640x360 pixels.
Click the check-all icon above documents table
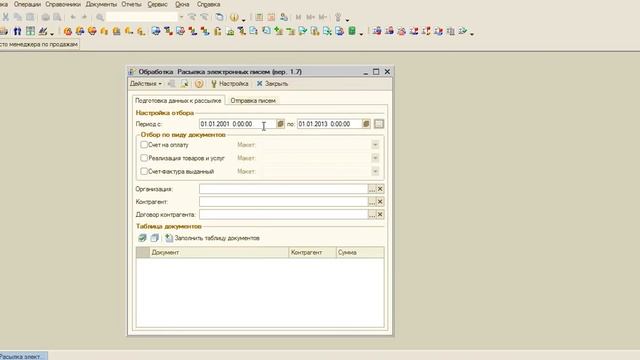[x=142, y=238]
